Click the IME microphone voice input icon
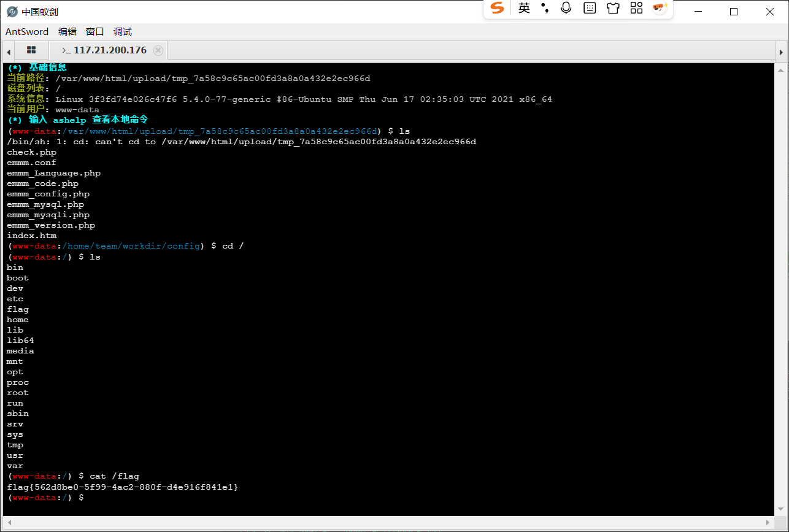This screenshot has height=532, width=789. (x=566, y=8)
